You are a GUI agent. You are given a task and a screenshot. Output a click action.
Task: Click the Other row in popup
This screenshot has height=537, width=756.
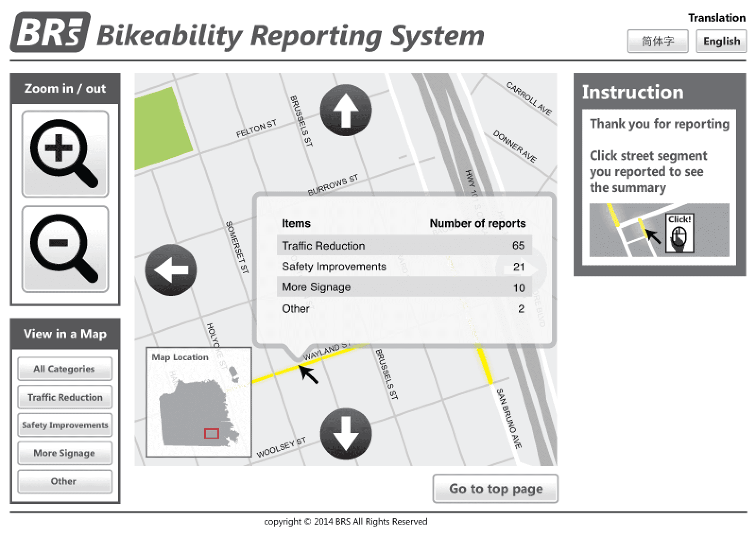tap(404, 308)
